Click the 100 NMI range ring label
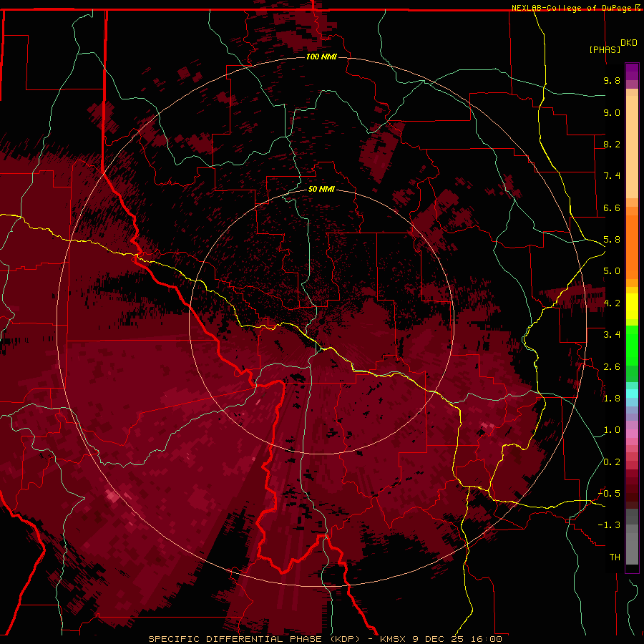Image resolution: width=644 pixels, height=644 pixels. [x=321, y=57]
